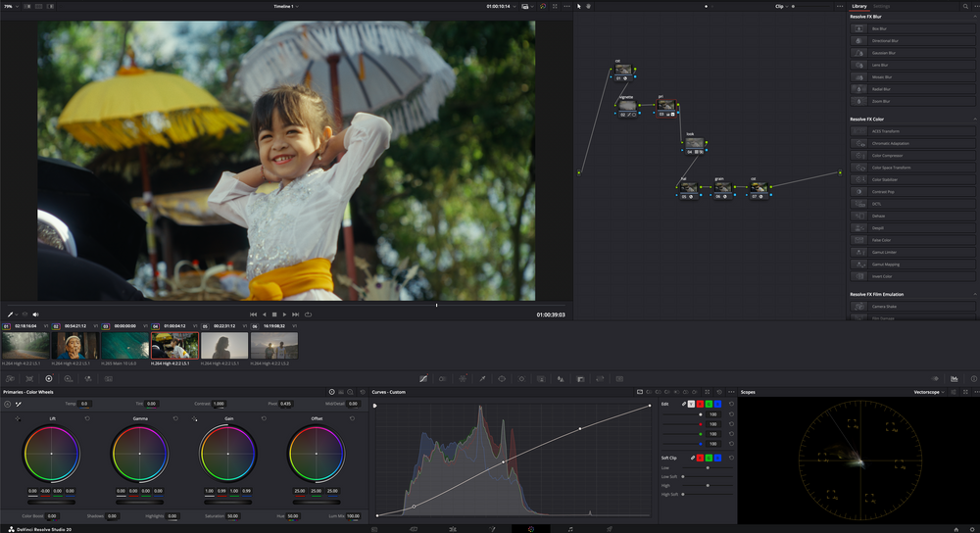The width and height of the screenshot is (980, 533).
Task: Open the Timeline 1 name dropdown
Action: click(285, 6)
